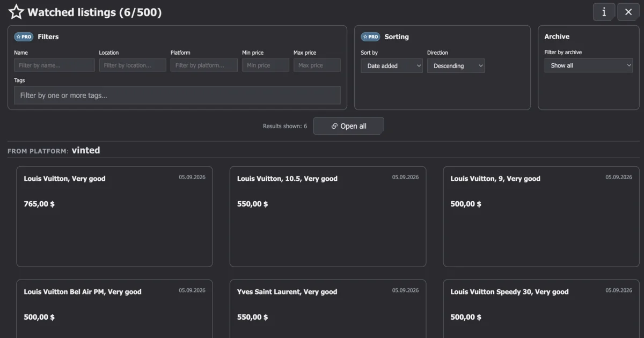The width and height of the screenshot is (644, 338).
Task: Open the Louis Vuitton Speedy 30 listing
Action: [x=541, y=308]
